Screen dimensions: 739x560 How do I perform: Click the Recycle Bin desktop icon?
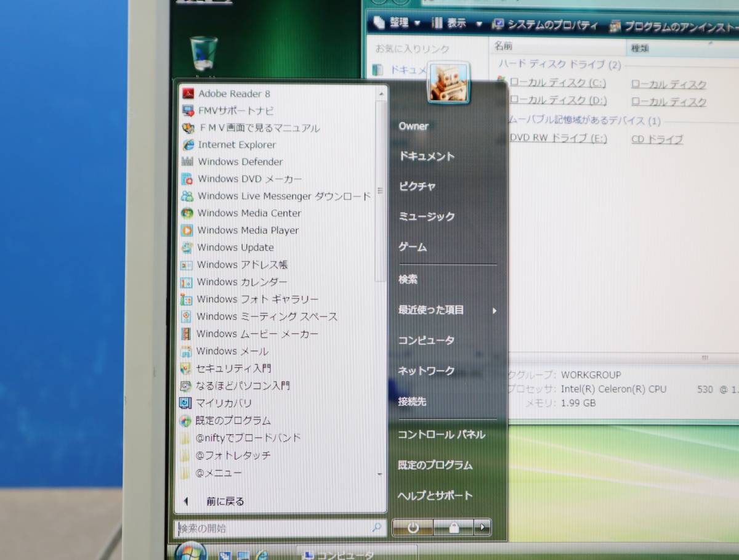203,54
